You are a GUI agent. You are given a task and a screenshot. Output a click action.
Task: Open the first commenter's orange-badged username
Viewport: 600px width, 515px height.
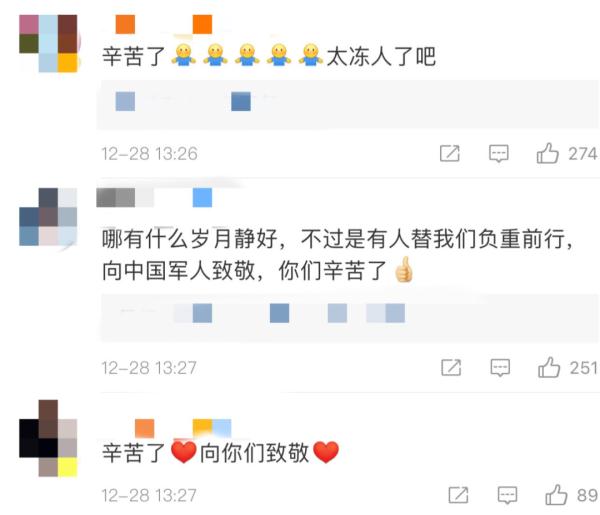pos(164,24)
